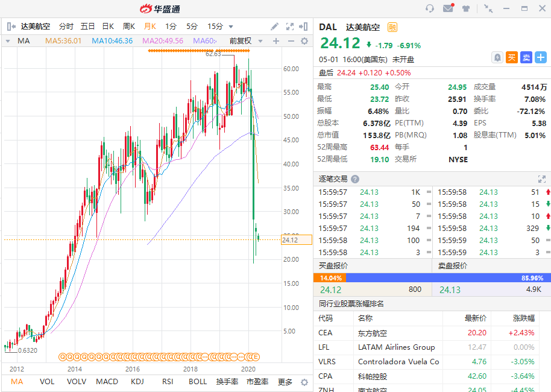Click the price alert bell icon
Screen dimensions: 551x392
click(497, 57)
